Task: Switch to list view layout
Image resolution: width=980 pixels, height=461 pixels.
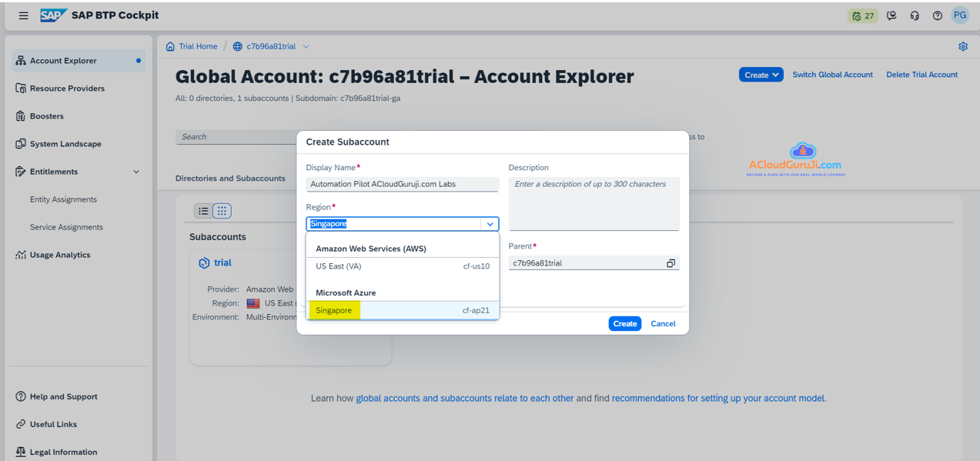Action: pyautogui.click(x=203, y=211)
